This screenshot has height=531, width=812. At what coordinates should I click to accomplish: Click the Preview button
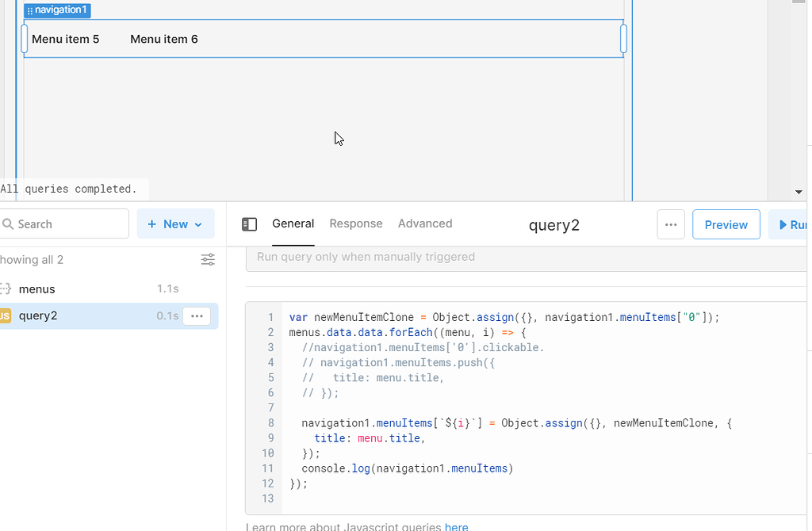click(726, 224)
